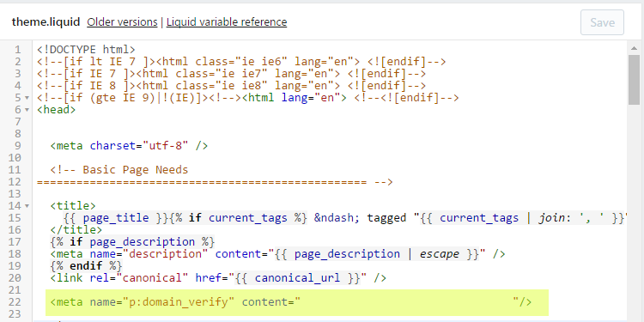Click line number 15 in gutter
This screenshot has width=644, height=322.
[15, 218]
